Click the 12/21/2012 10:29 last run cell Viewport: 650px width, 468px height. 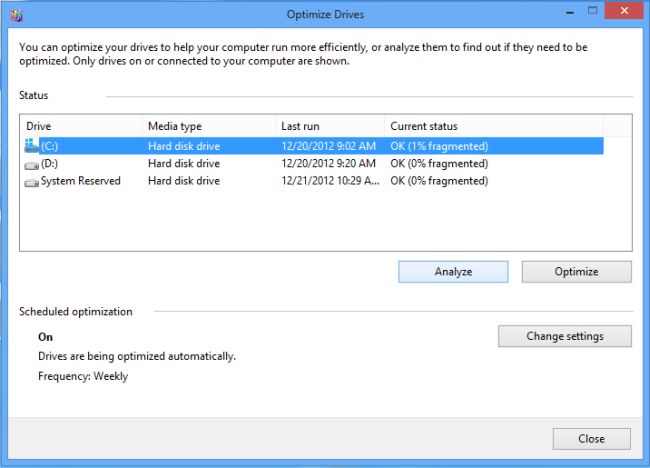tap(330, 181)
